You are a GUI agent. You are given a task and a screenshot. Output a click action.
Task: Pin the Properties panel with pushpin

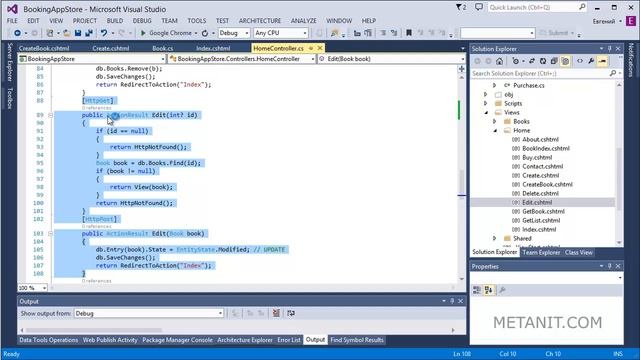tap(610, 267)
